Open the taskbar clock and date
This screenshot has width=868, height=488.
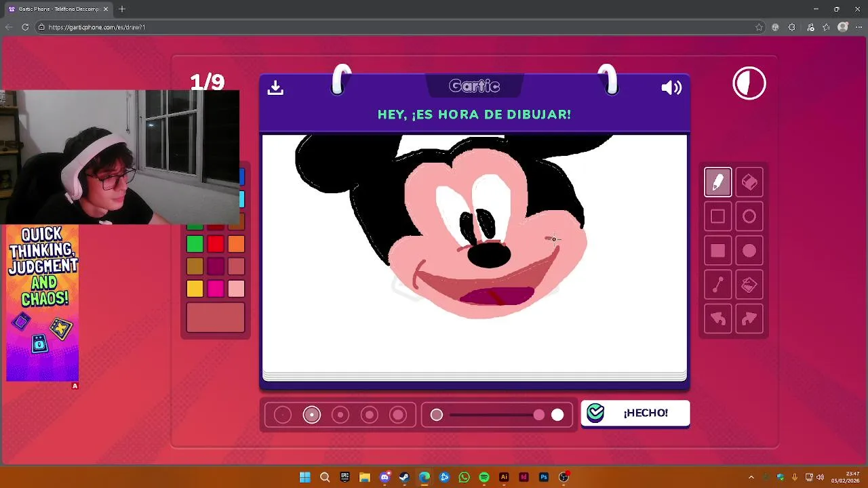[846, 477]
